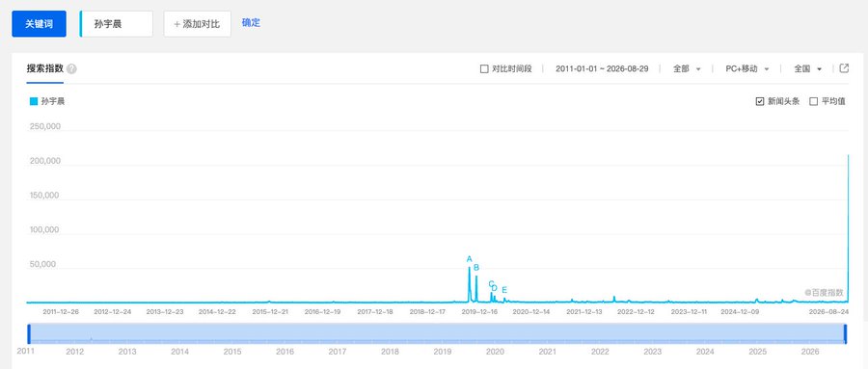Click the 关键词 blue button
The height and width of the screenshot is (369, 868).
point(39,24)
